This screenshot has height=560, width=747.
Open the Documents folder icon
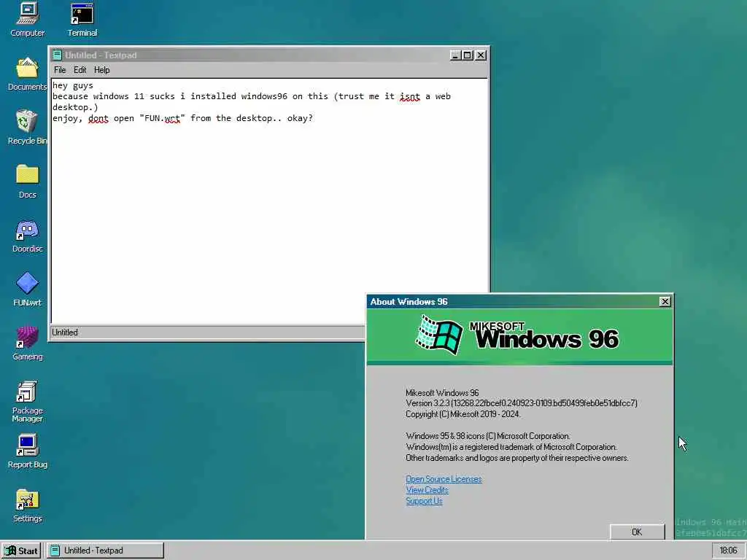click(x=27, y=74)
